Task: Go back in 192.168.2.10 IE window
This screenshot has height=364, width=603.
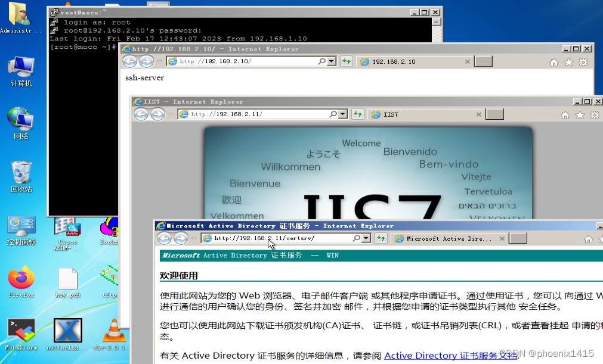Action: pos(130,61)
